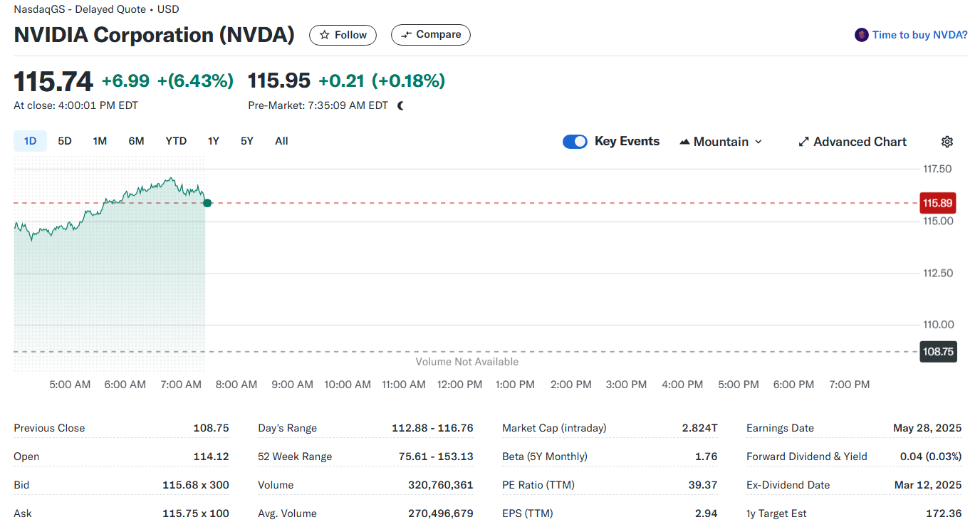Toggle Key Events switch off

pyautogui.click(x=575, y=142)
